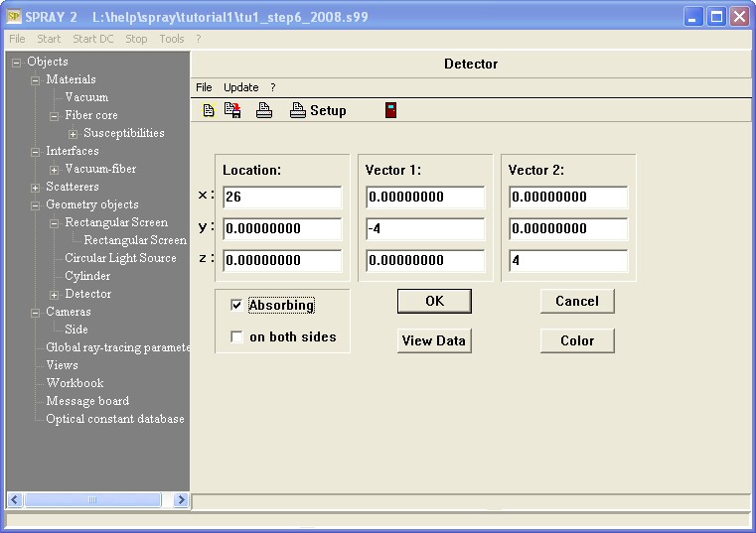Open printer Setup in the toolbar
The image size is (756, 533).
coord(318,110)
